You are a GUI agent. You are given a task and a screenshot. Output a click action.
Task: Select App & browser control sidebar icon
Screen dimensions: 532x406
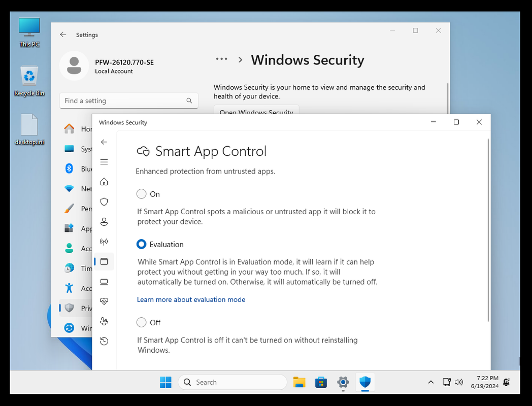(104, 261)
